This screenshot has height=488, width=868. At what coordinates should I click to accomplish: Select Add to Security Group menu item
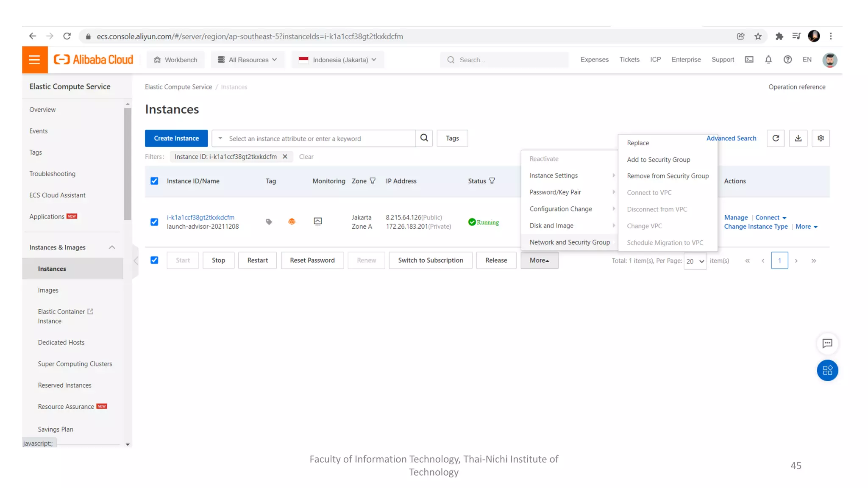click(x=658, y=160)
